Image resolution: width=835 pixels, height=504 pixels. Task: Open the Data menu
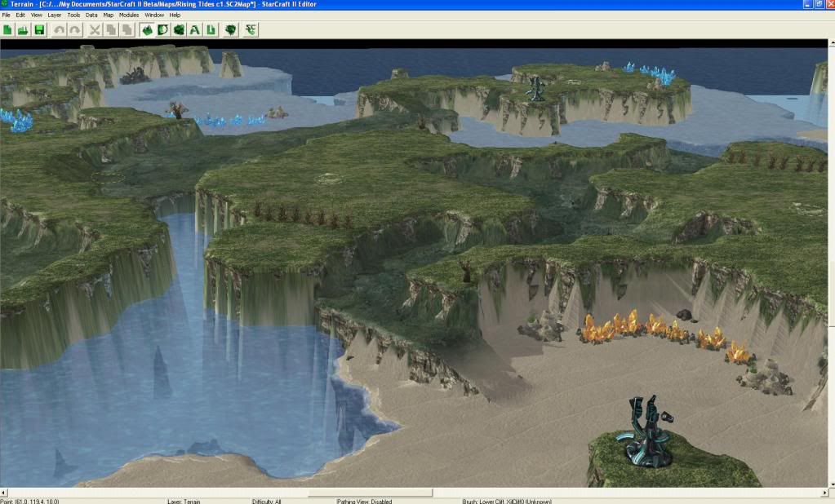91,15
